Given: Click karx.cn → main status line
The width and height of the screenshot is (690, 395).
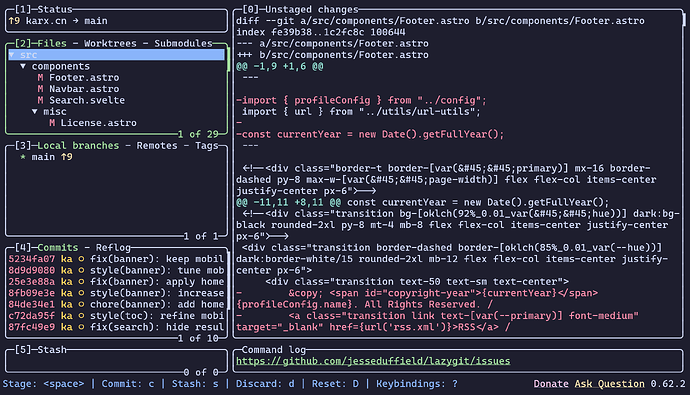Looking at the screenshot, I should [58, 21].
